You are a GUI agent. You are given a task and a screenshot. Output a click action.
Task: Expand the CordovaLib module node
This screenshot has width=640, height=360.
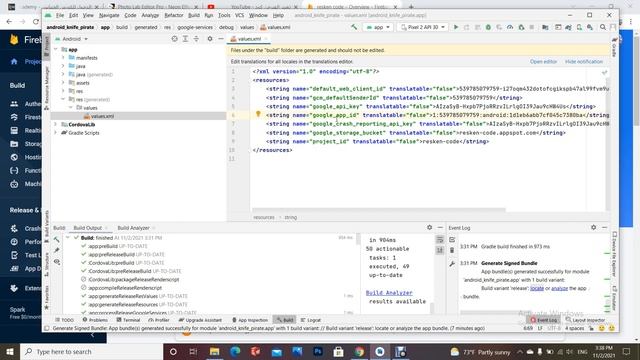56,124
